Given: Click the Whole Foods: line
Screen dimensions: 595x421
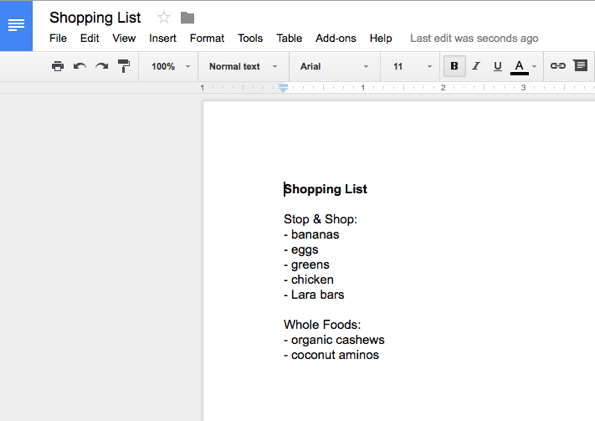Looking at the screenshot, I should [x=322, y=325].
